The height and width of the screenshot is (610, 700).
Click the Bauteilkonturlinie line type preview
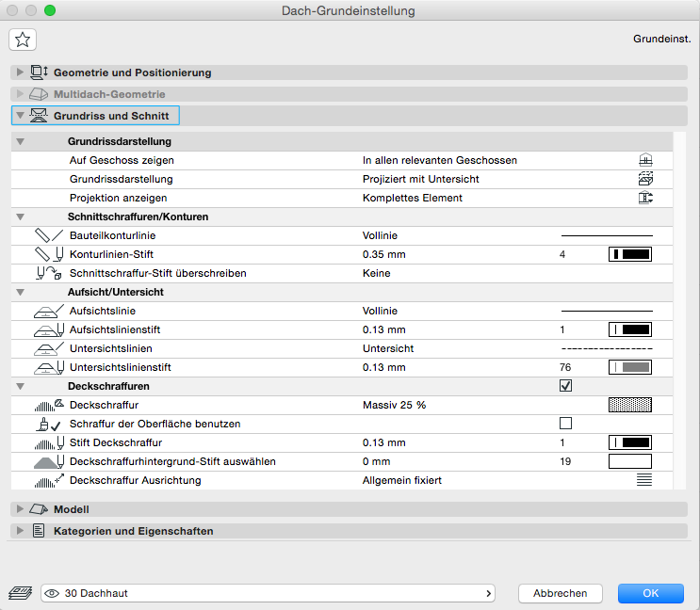click(607, 234)
